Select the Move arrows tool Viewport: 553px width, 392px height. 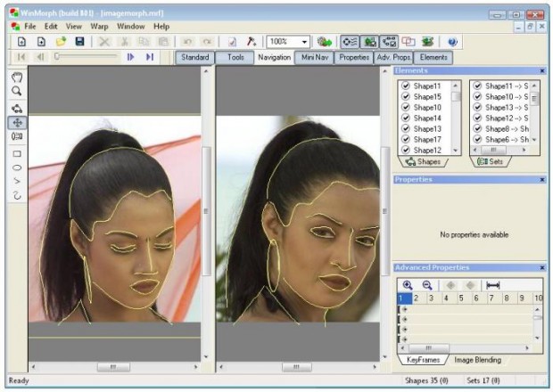click(x=17, y=123)
